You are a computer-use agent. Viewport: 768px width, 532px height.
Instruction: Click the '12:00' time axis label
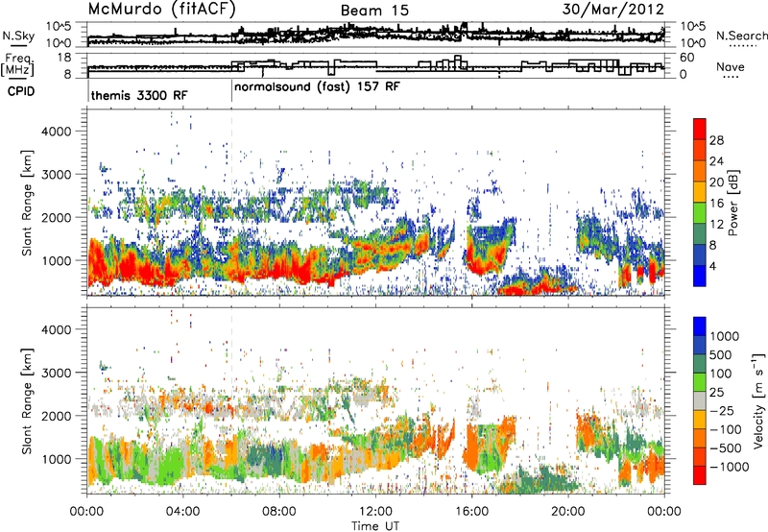coord(375,512)
